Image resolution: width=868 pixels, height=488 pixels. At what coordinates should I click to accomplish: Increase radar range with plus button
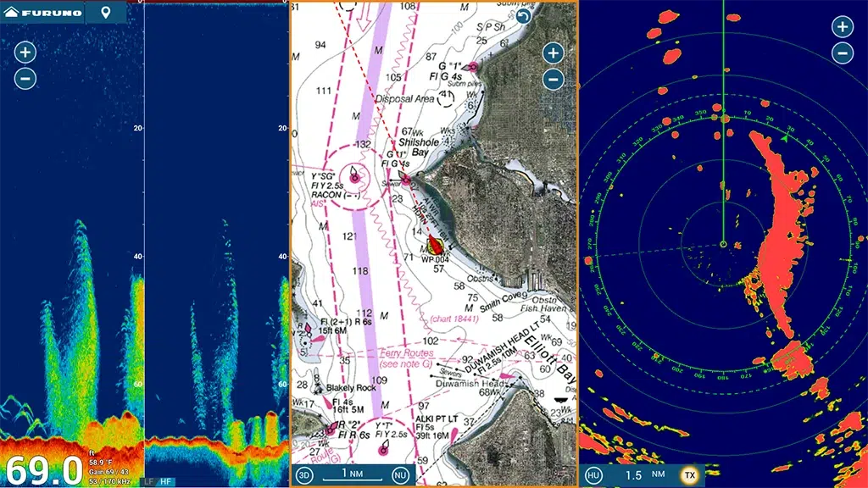pyautogui.click(x=842, y=27)
